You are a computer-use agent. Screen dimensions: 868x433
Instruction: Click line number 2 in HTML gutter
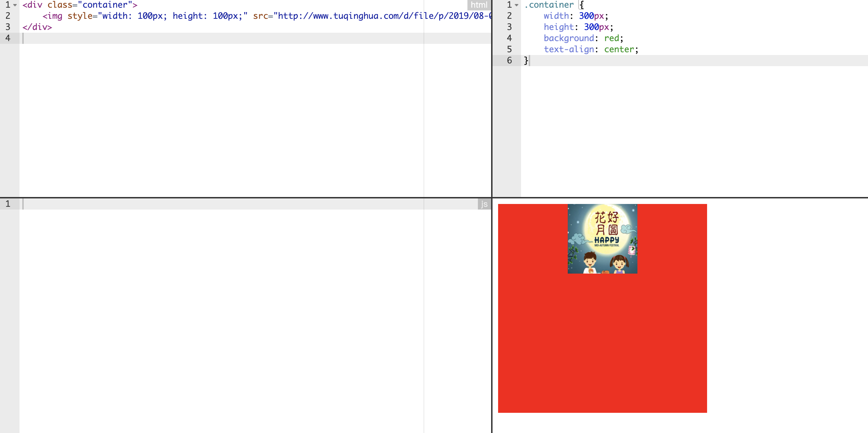tap(8, 16)
